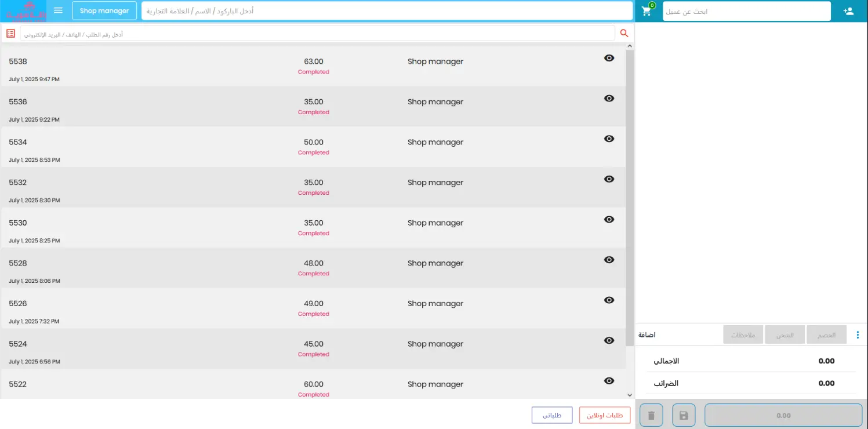Image resolution: width=868 pixels, height=429 pixels.
Task: Click the save cart floppy icon
Action: [x=684, y=415]
